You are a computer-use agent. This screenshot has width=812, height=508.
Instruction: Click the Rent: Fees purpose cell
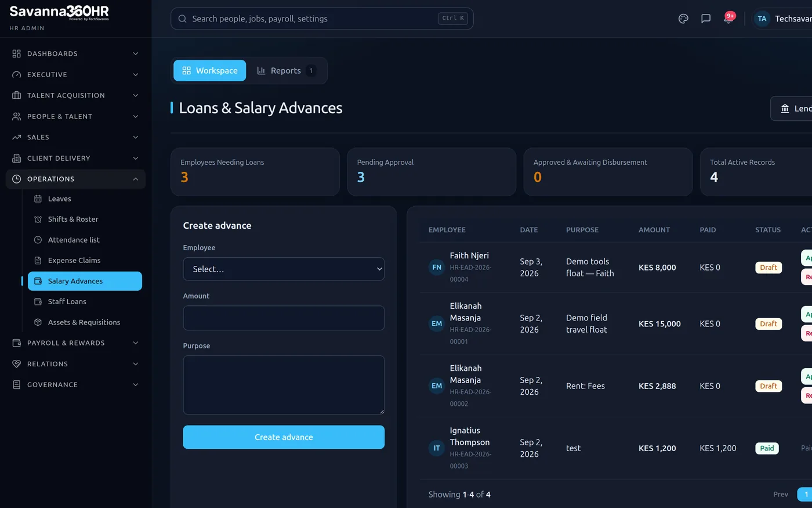coord(585,386)
